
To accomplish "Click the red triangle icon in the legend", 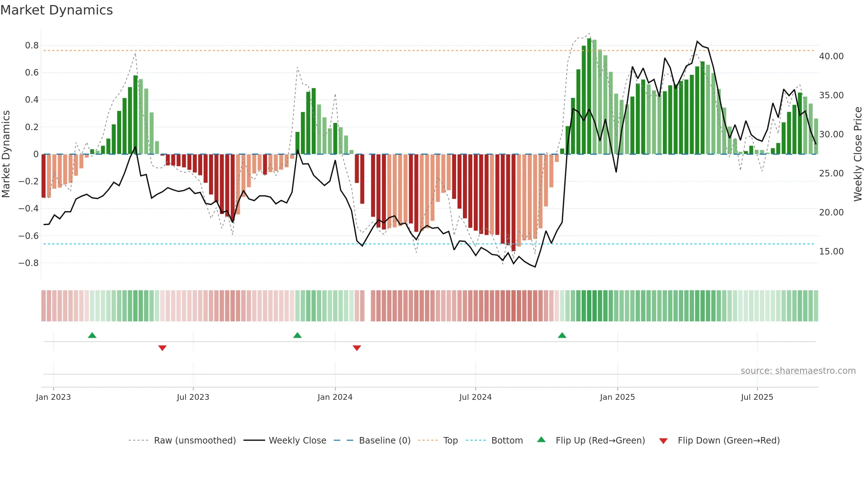I will (x=663, y=441).
